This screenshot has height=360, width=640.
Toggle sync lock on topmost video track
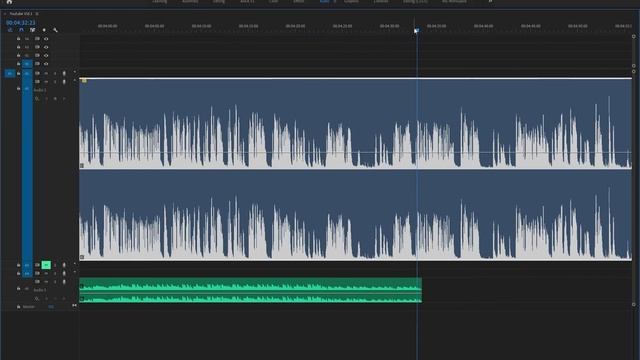click(37, 39)
